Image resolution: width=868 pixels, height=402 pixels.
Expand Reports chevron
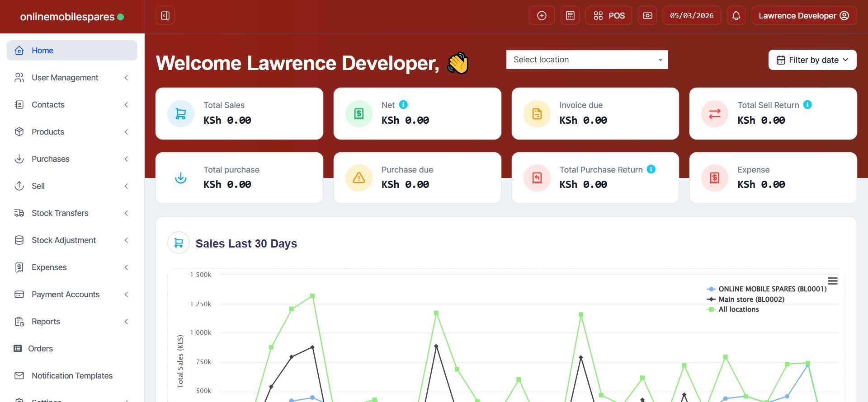tap(126, 322)
